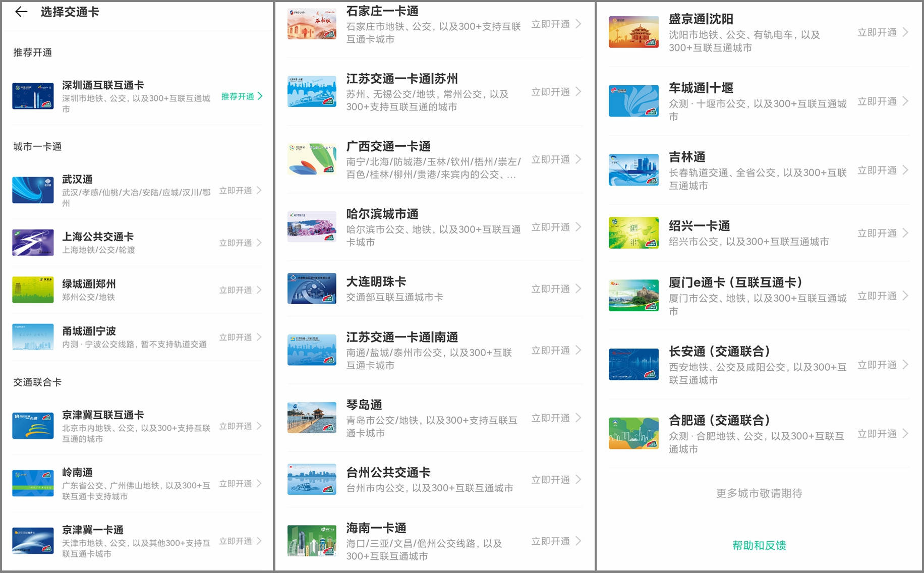Click the 琴岛通 card image
The width and height of the screenshot is (924, 573).
311,417
